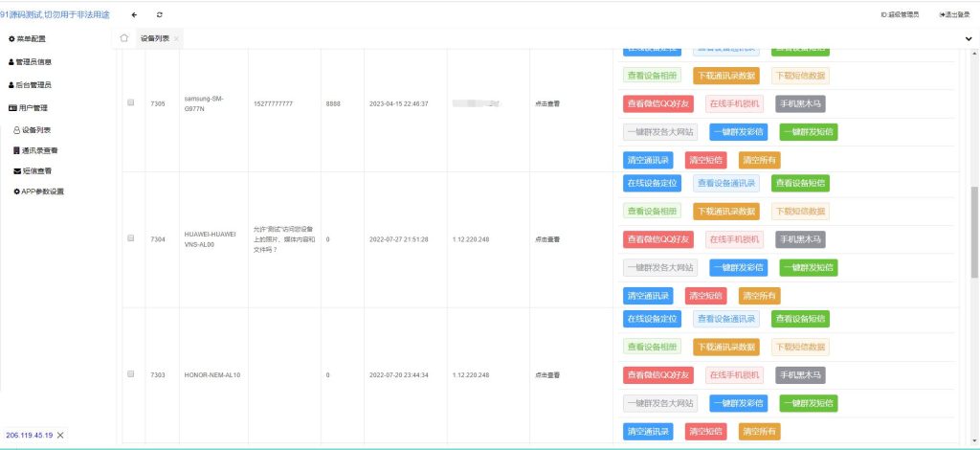Switch to the 设备列表 tab
Image resolution: width=980 pixels, height=450 pixels.
click(x=154, y=38)
